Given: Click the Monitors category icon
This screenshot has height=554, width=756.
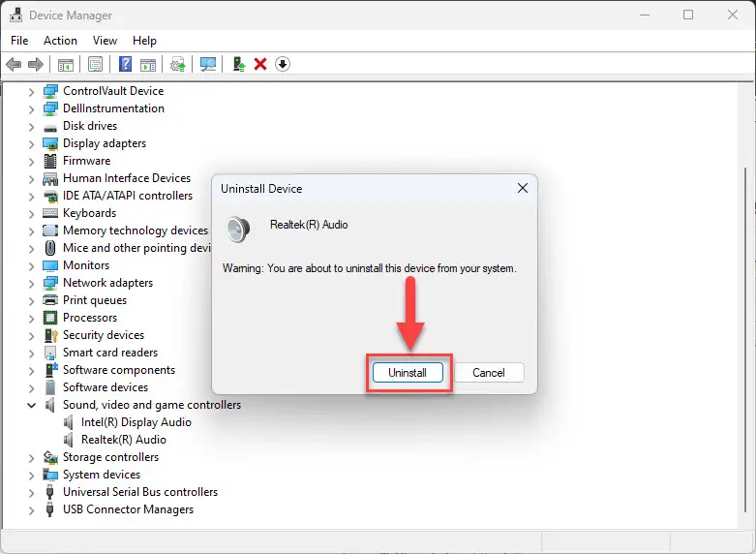Looking at the screenshot, I should coord(50,266).
